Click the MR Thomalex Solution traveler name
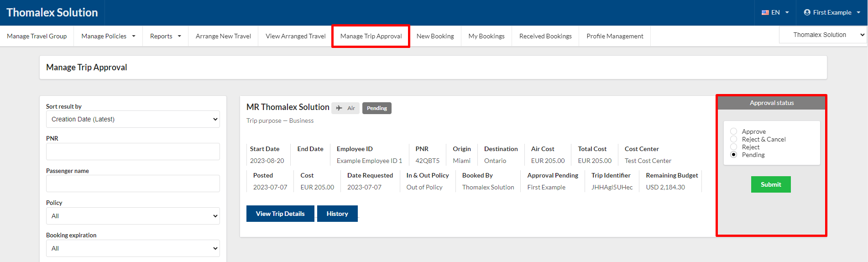Viewport: 868px width, 262px height. (288, 107)
